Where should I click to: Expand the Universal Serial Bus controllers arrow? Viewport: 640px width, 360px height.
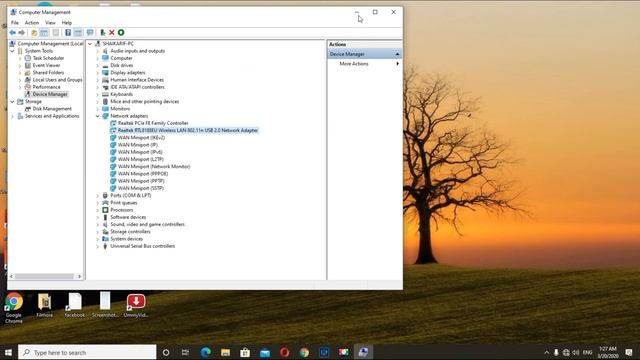pyautogui.click(x=98, y=246)
